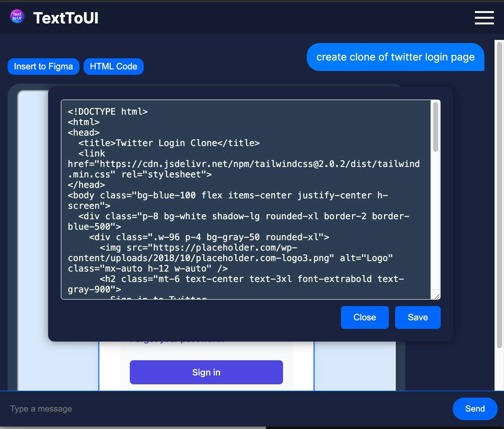Viewport: 504px width, 429px height.
Task: Click the '<body class="bg-blue-100' line
Action: tap(228, 195)
